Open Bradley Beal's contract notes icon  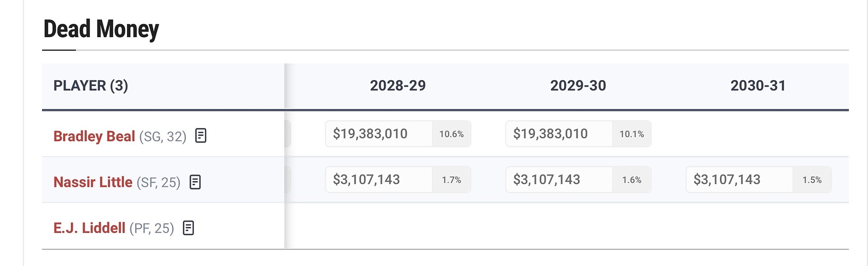[201, 136]
